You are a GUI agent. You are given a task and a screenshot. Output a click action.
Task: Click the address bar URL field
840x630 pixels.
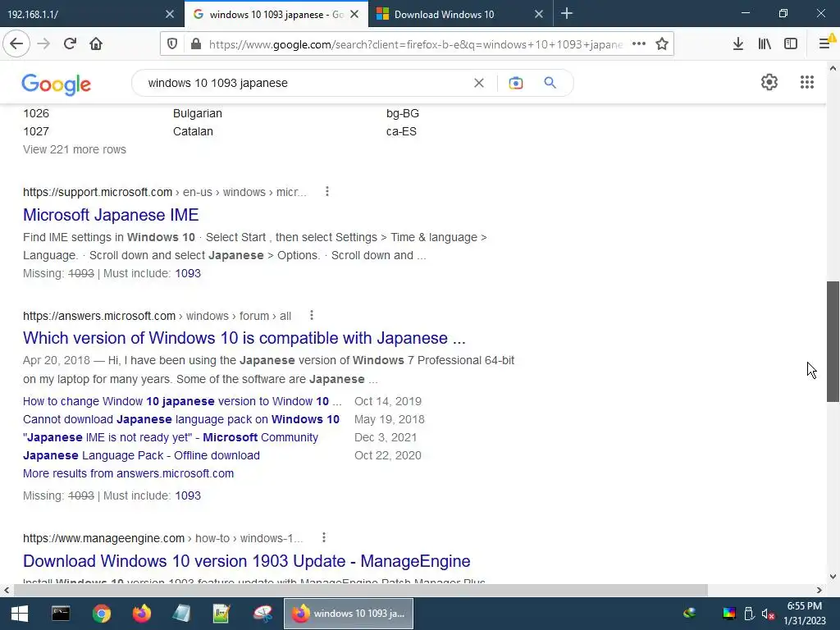[x=415, y=44]
